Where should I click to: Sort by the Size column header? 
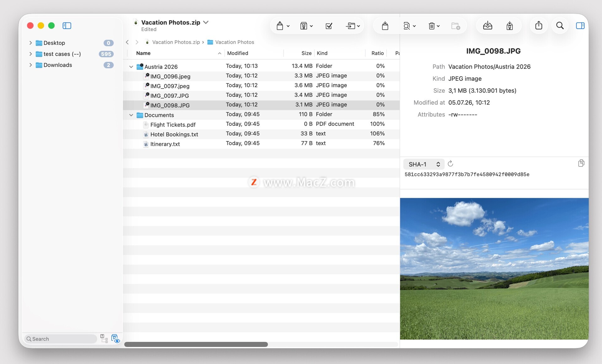pos(299,53)
